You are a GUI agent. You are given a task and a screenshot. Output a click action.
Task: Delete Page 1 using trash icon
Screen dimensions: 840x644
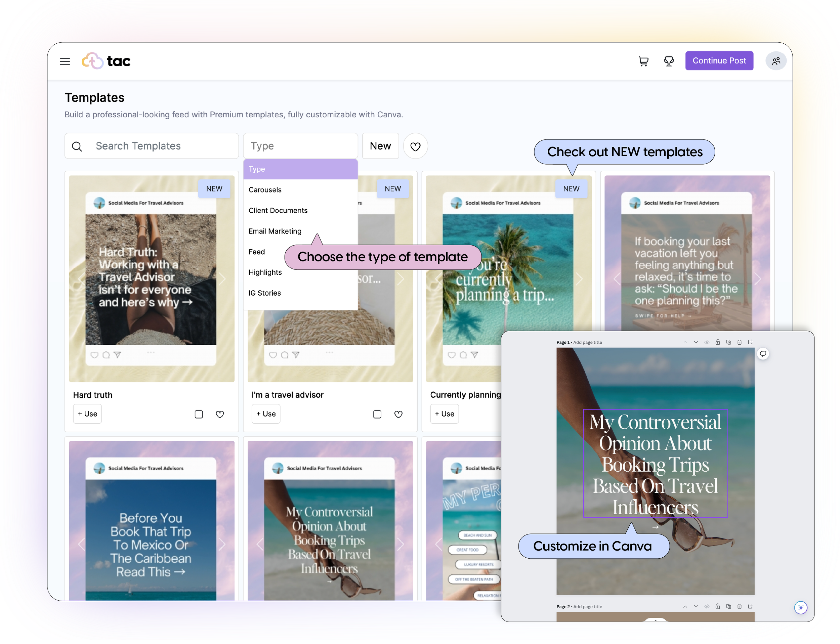[x=739, y=342]
